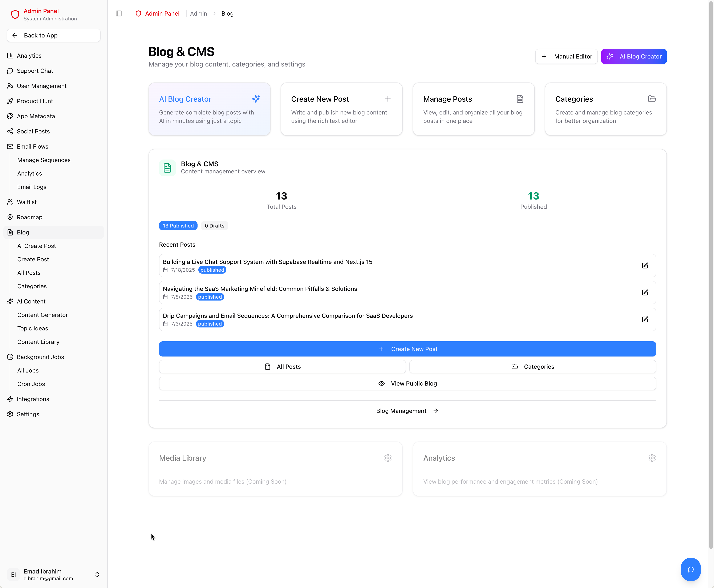Select the 0 Drafts filter badge
714x588 pixels.
(214, 225)
